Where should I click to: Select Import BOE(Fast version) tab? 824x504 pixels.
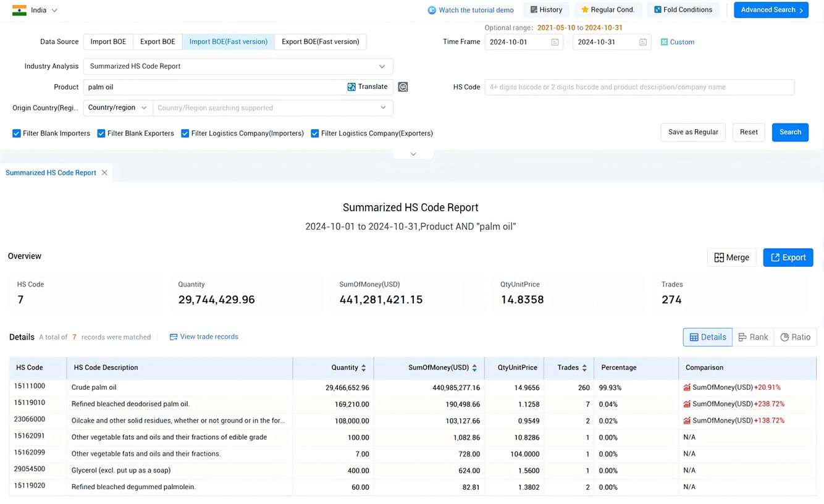pyautogui.click(x=229, y=42)
